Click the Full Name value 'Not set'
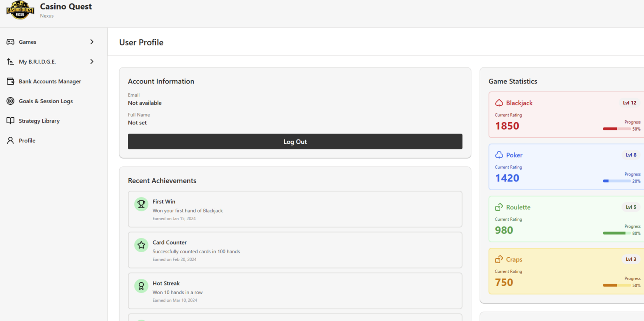Screen dimensions: 644x321 coord(137,123)
